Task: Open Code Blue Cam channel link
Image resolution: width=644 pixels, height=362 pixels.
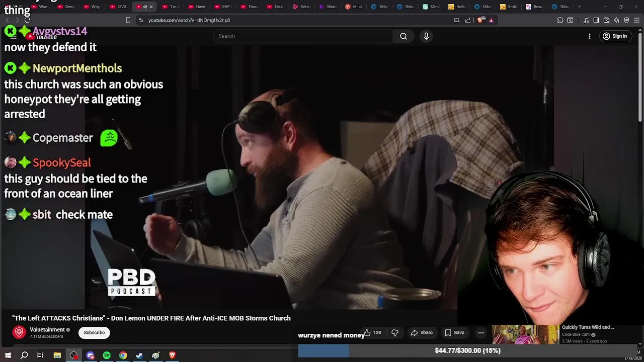Action: (x=576, y=334)
